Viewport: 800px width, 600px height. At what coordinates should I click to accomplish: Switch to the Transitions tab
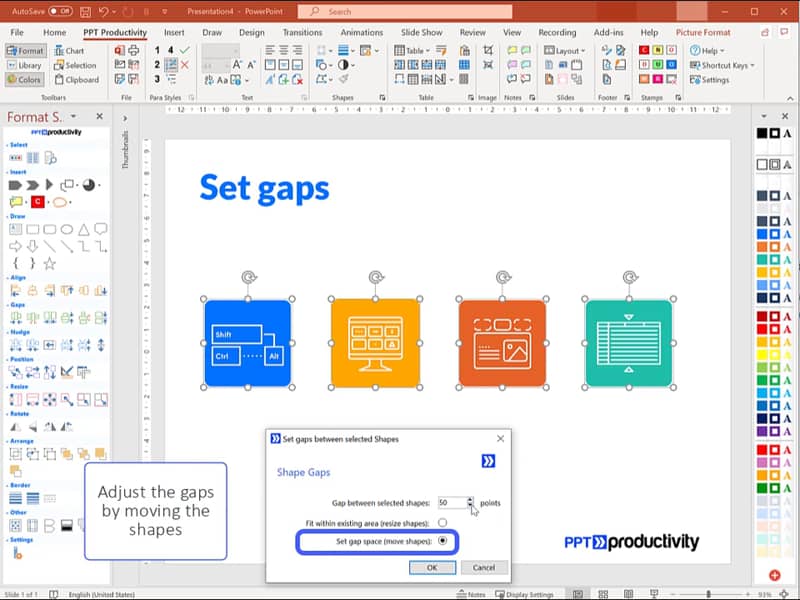pyautogui.click(x=303, y=32)
